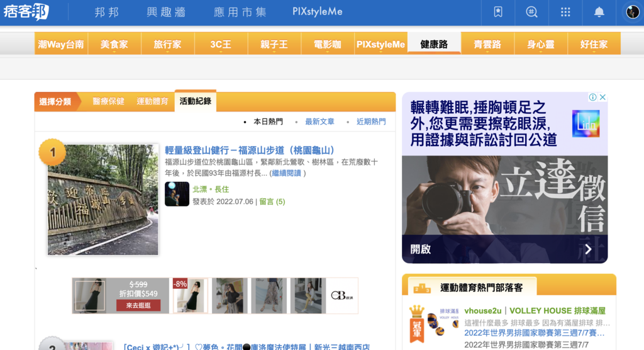Open 2022年世界男排國家聯賽第三週7/7賽 article link
Viewport: 644px width, 350px height.
pos(534,333)
